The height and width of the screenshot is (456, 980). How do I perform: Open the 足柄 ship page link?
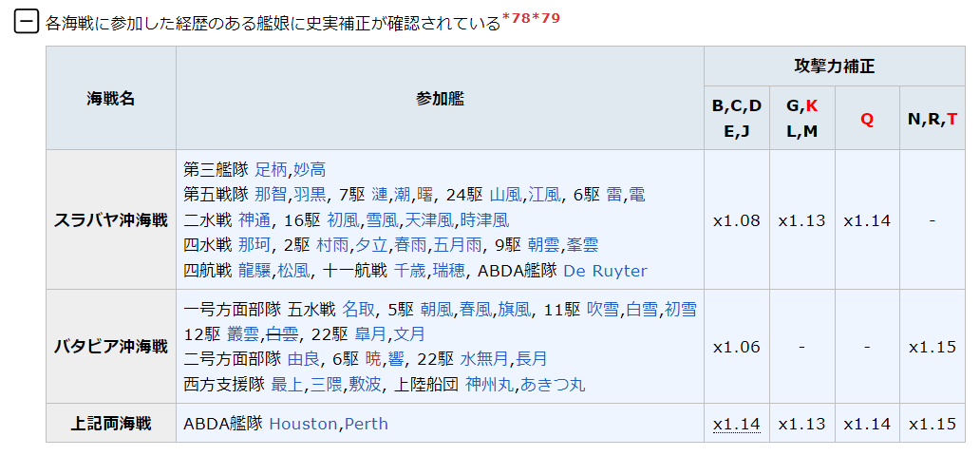pyautogui.click(x=271, y=170)
